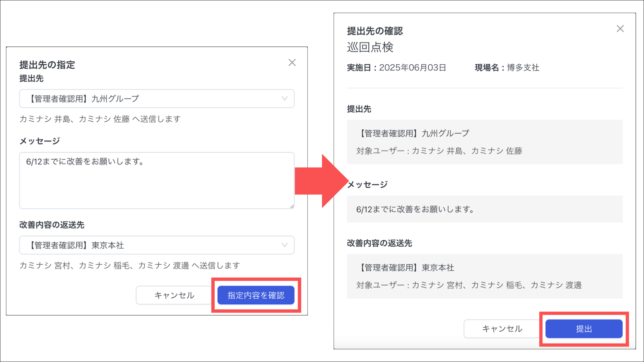
Task: Click the 提出先の指定 dialog heading
Action: tap(47, 65)
